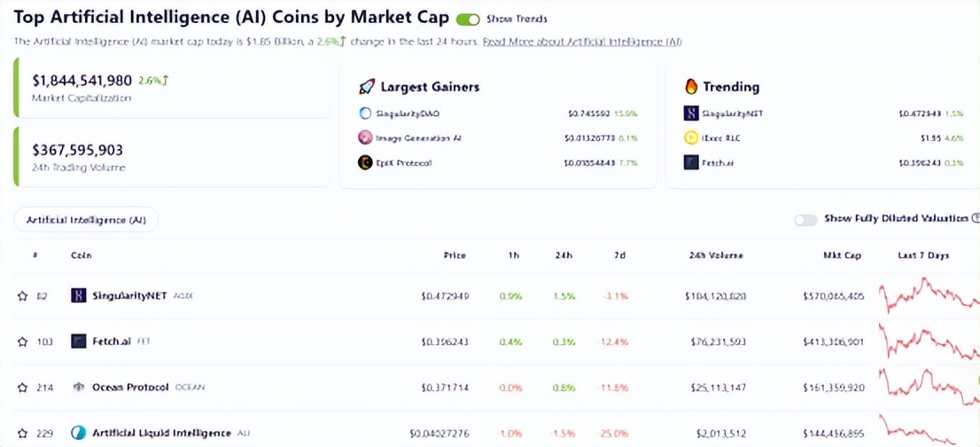The image size is (980, 447).
Task: Disable the Show Trends toggle
Action: (468, 20)
